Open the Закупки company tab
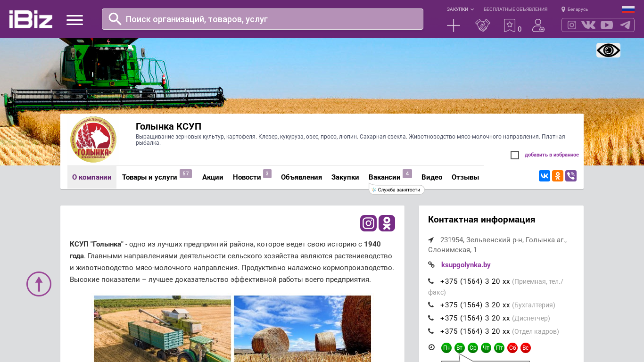Viewport: 644px width, 362px height. (x=345, y=177)
